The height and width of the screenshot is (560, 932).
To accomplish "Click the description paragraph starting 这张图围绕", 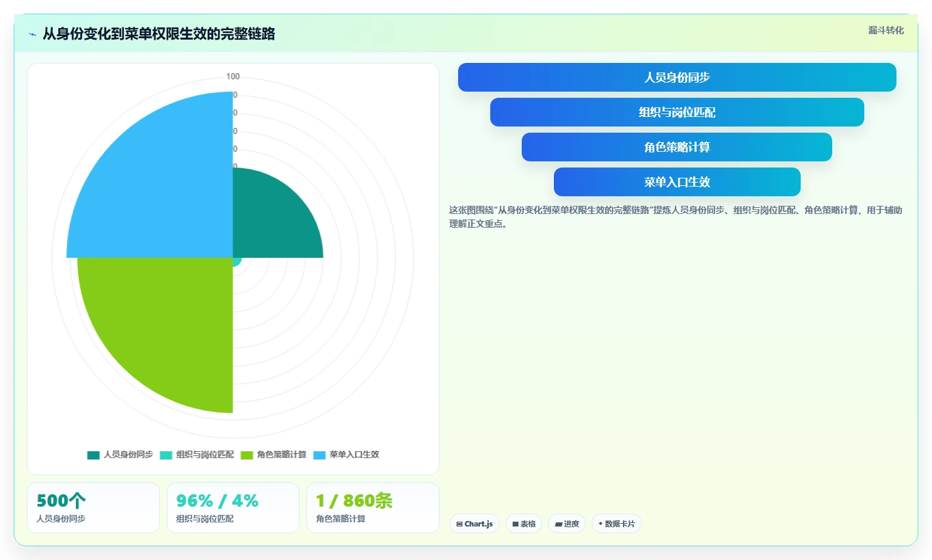I will [676, 217].
